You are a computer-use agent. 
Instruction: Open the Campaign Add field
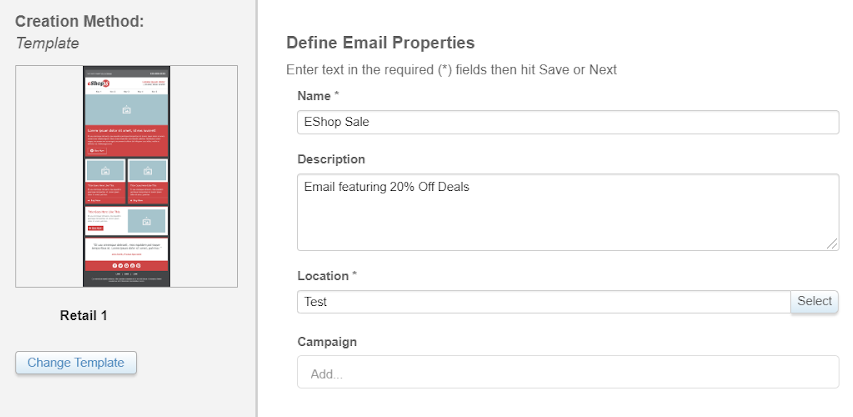coord(568,372)
